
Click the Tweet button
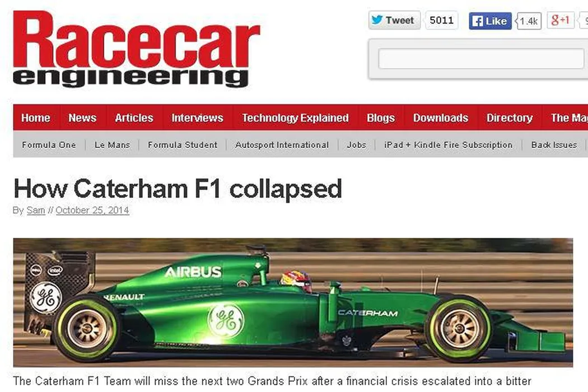pyautogui.click(x=394, y=20)
